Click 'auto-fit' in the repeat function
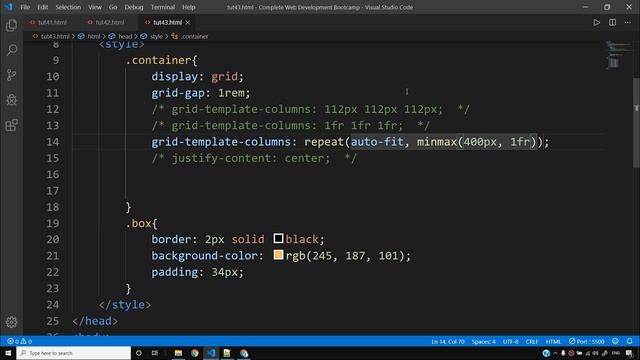The image size is (640, 360). click(377, 142)
